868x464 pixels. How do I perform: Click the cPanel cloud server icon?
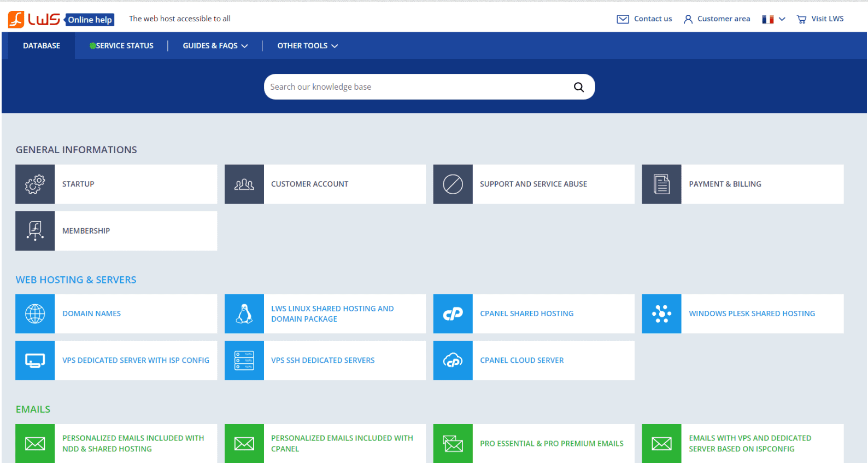pyautogui.click(x=453, y=361)
